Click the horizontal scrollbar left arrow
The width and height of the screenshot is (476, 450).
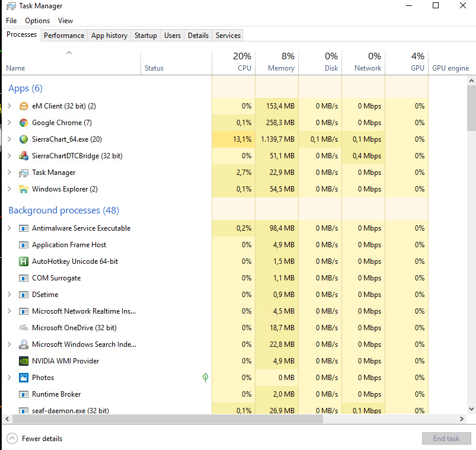[7, 419]
